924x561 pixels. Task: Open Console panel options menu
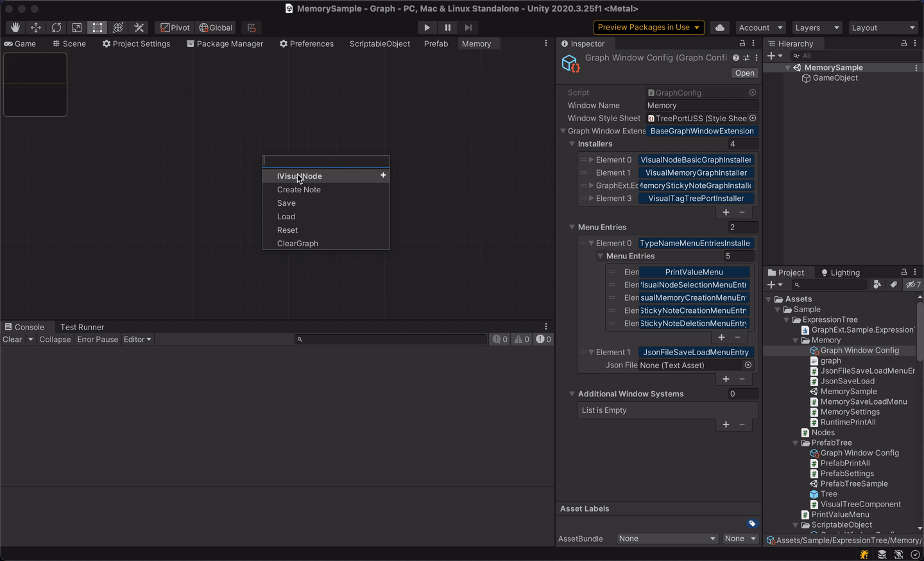(546, 327)
